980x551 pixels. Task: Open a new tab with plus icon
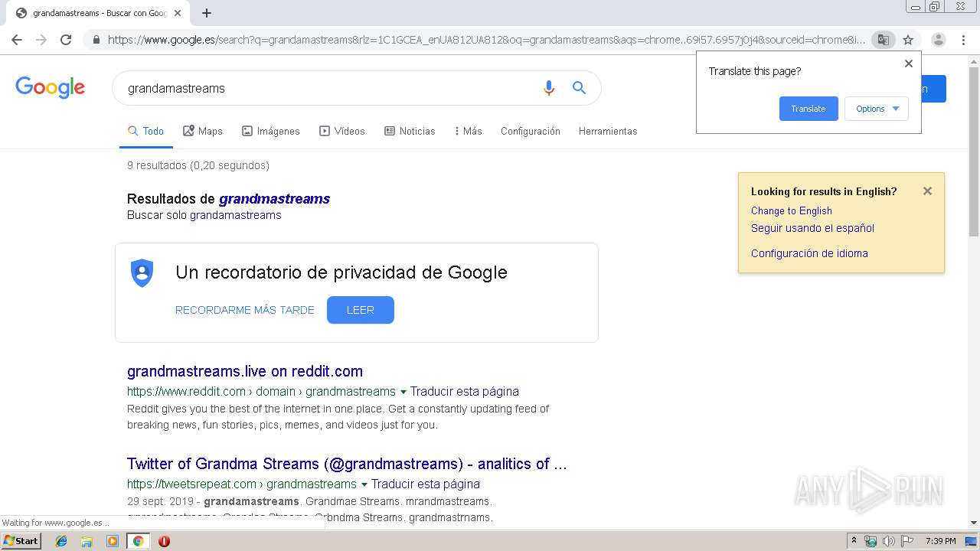tap(207, 13)
